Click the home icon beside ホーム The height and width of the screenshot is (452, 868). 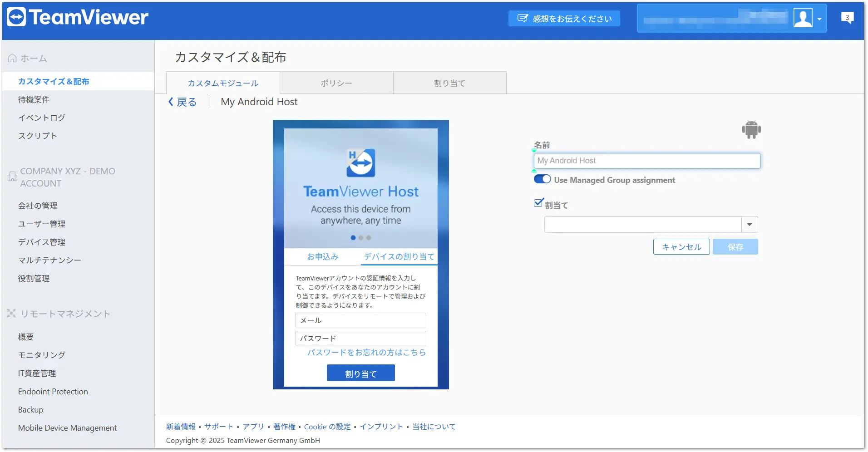[12, 58]
